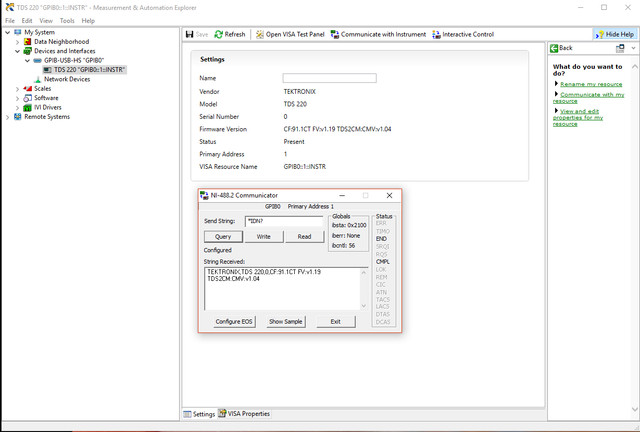Open the View menu
640x432 pixels.
46,20
